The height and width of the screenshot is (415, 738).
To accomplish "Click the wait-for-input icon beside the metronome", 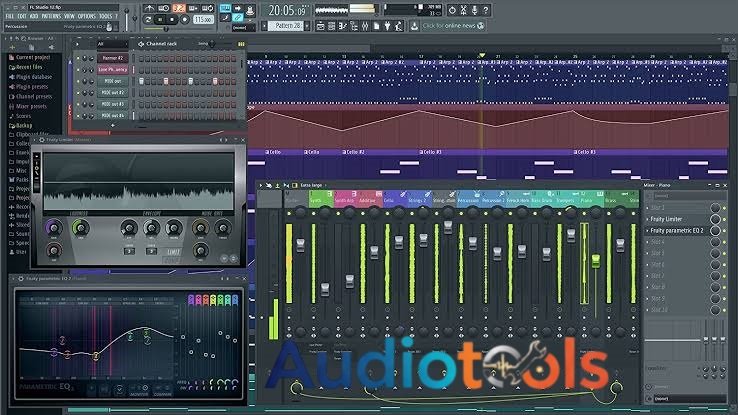I will tap(164, 8).
